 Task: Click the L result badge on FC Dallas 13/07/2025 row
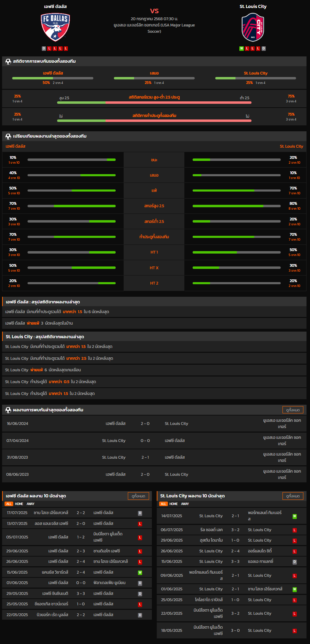(x=140, y=524)
